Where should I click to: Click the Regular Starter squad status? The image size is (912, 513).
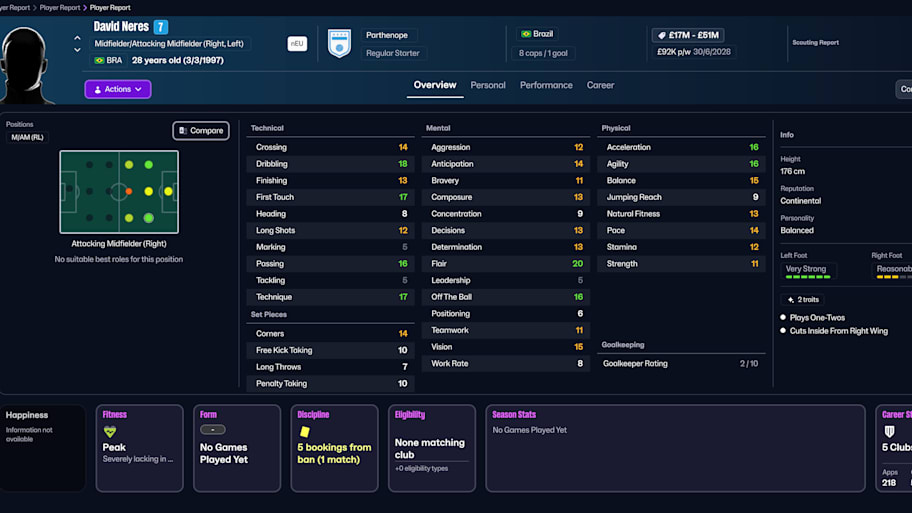(393, 53)
